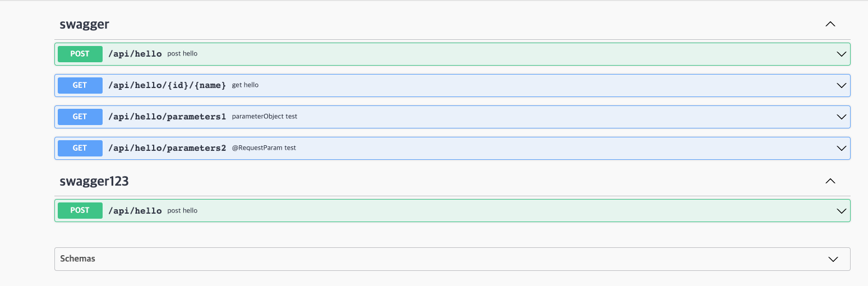
Task: Collapse the swagger123 tag section arrow
Action: pyautogui.click(x=830, y=181)
